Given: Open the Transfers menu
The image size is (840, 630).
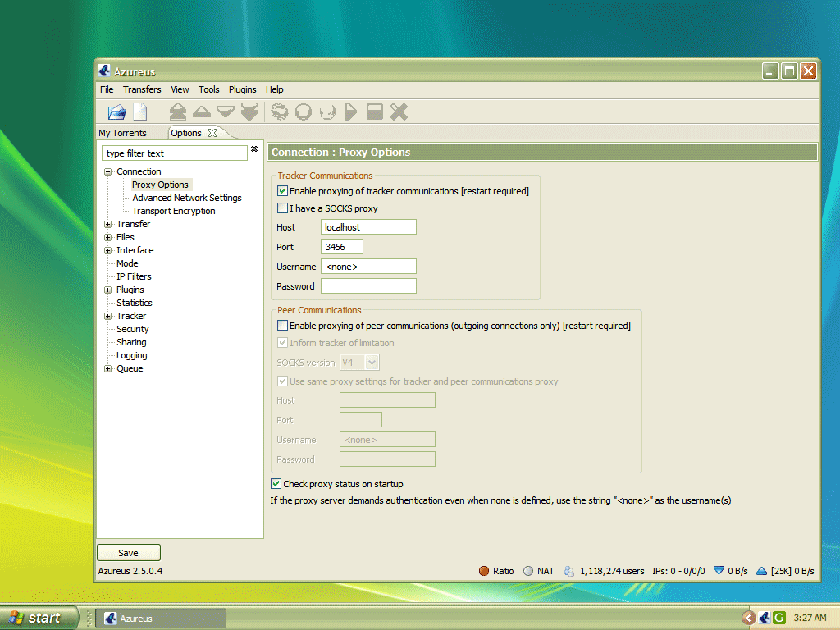Looking at the screenshot, I should click(x=142, y=89).
